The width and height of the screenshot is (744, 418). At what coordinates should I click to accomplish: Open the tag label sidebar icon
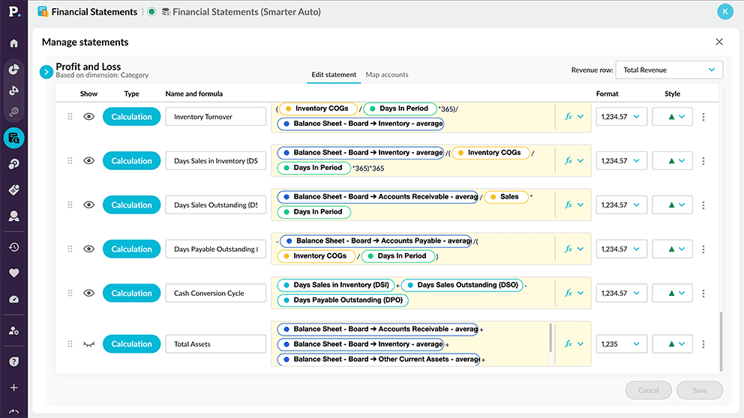pos(14,190)
